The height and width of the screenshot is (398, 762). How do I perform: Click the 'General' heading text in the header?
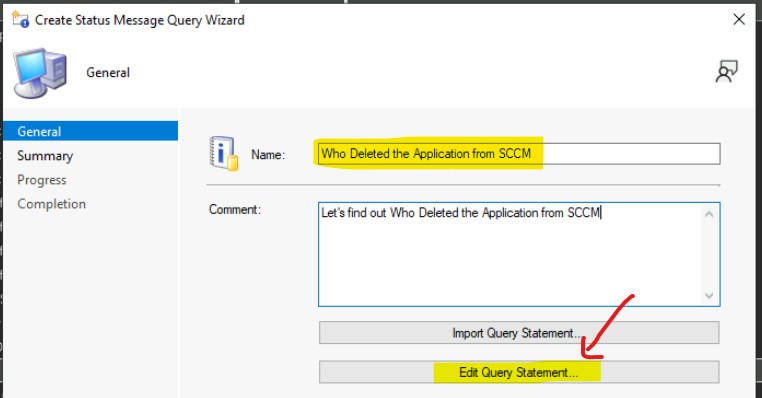[108, 72]
